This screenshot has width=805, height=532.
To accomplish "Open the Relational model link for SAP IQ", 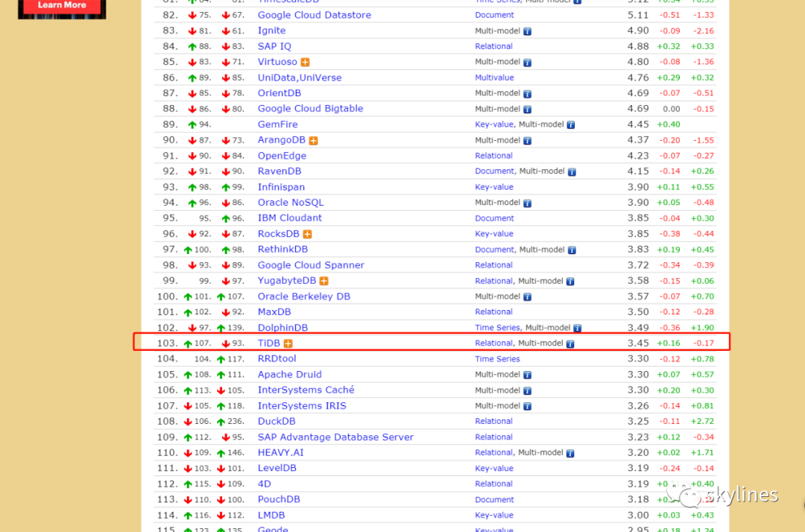I will pos(493,46).
